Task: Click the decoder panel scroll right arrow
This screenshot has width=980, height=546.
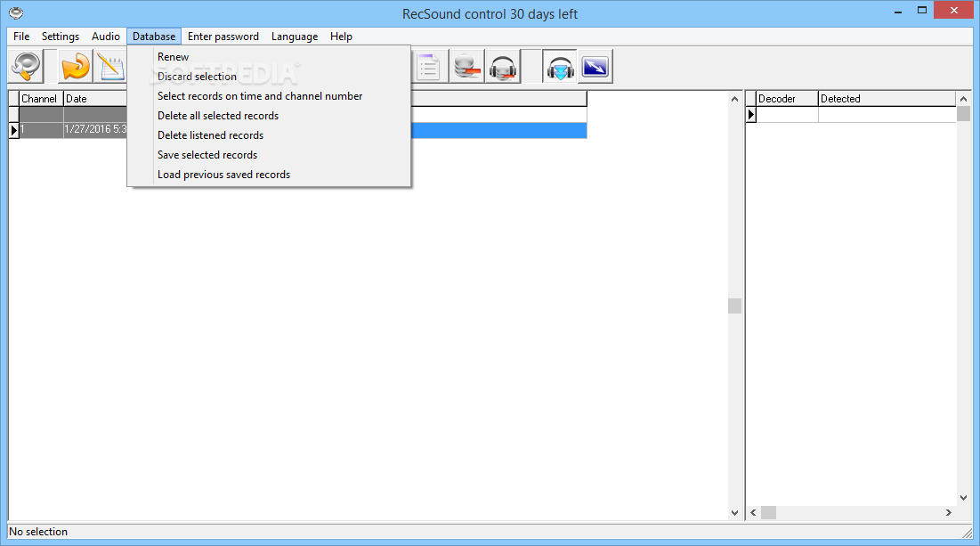Action: [x=949, y=512]
